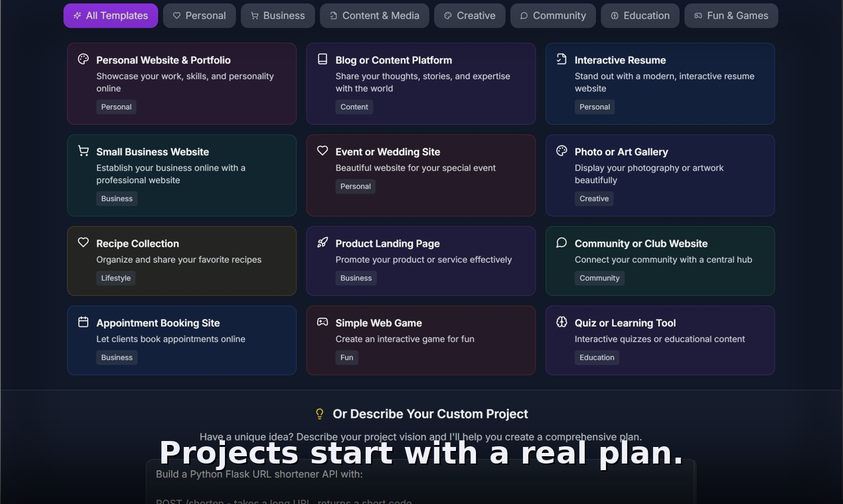Click the heart icon on Event or Wedding Site
Screen dimensions: 843x504
322,151
